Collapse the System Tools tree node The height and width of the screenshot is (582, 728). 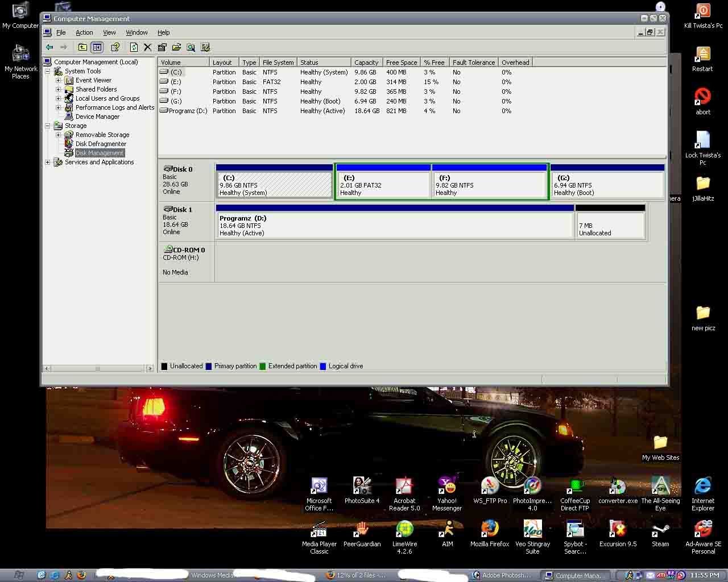[48, 71]
